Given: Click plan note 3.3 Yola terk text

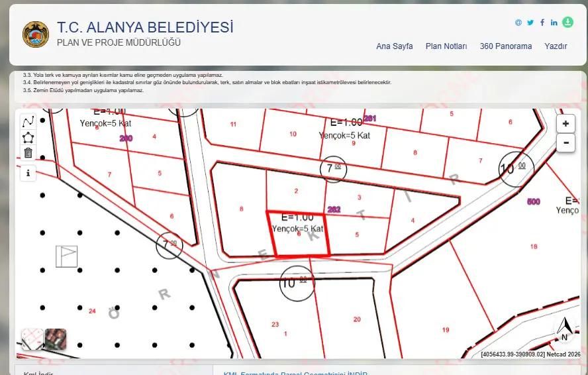Looking at the screenshot, I should [122, 75].
